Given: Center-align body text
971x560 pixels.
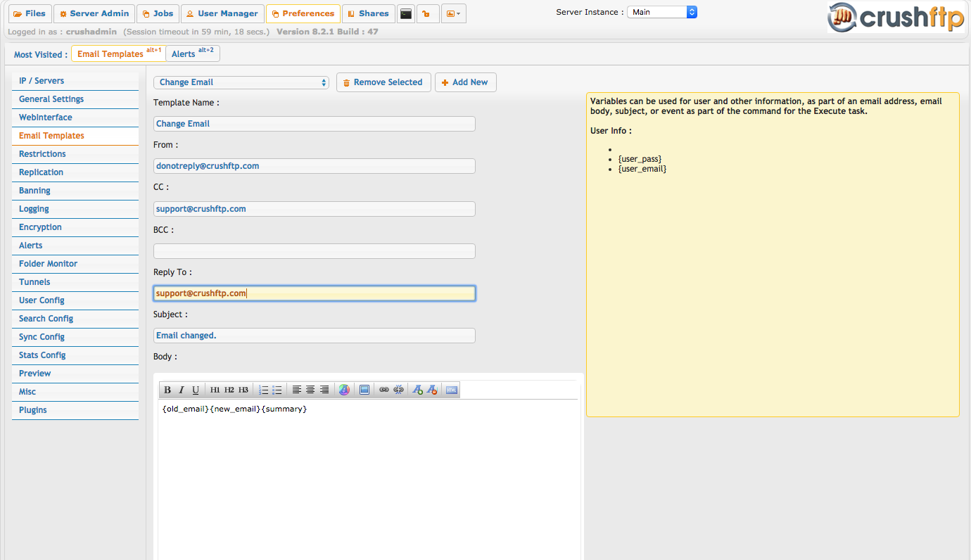Looking at the screenshot, I should coord(310,390).
